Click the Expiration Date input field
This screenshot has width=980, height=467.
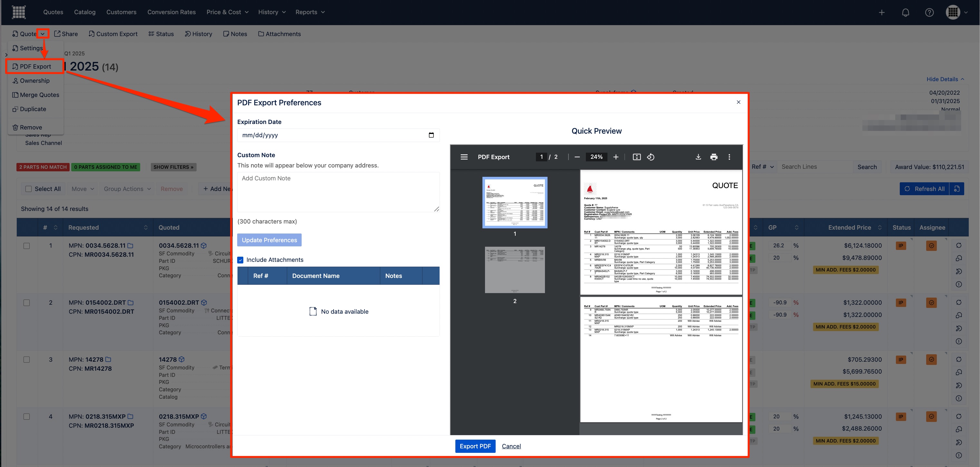point(338,135)
